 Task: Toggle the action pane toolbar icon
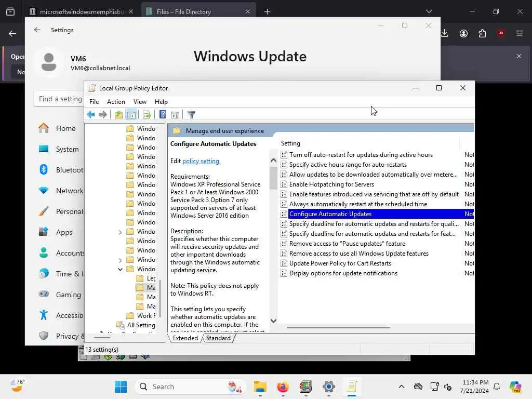[175, 115]
